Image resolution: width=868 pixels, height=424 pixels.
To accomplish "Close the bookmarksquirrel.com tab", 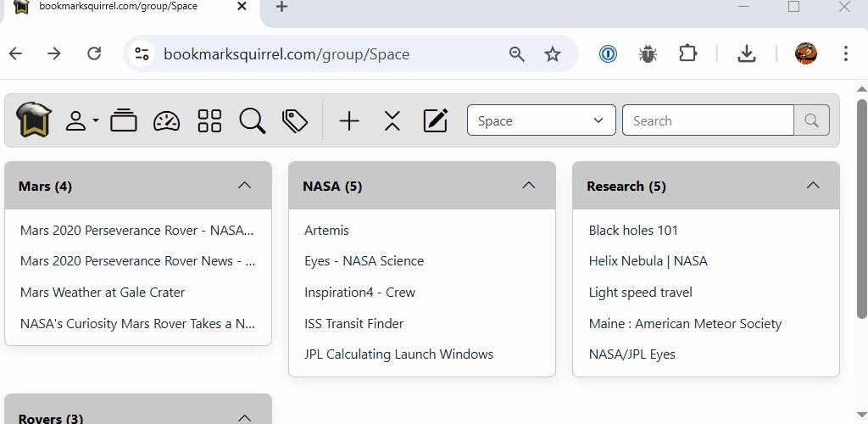I will click(x=242, y=7).
